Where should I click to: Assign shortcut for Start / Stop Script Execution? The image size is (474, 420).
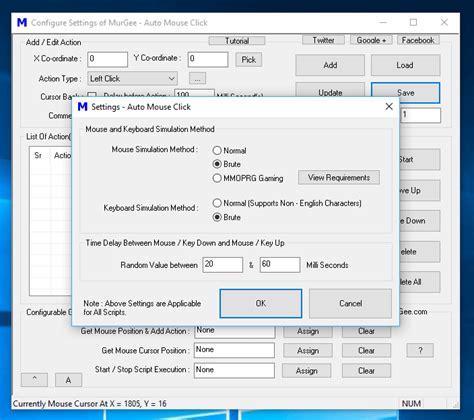[x=307, y=371]
